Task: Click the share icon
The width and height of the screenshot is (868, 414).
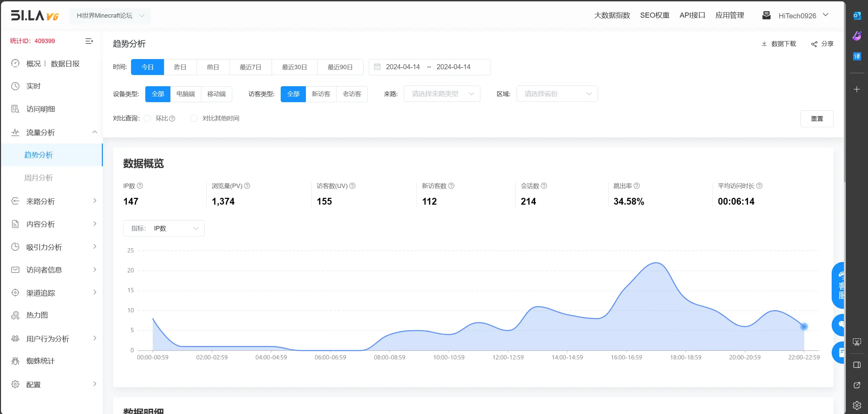Action: click(x=814, y=44)
